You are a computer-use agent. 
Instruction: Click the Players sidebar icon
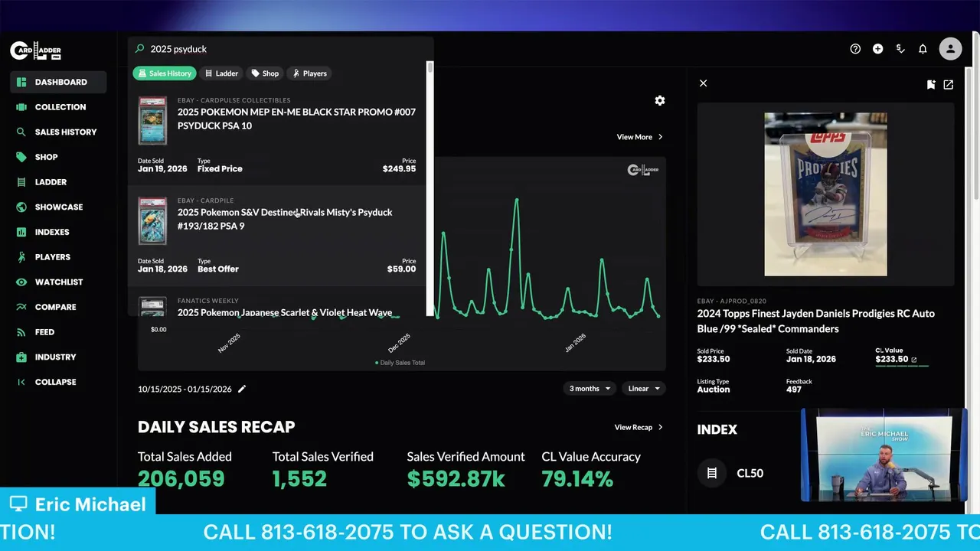(21, 257)
